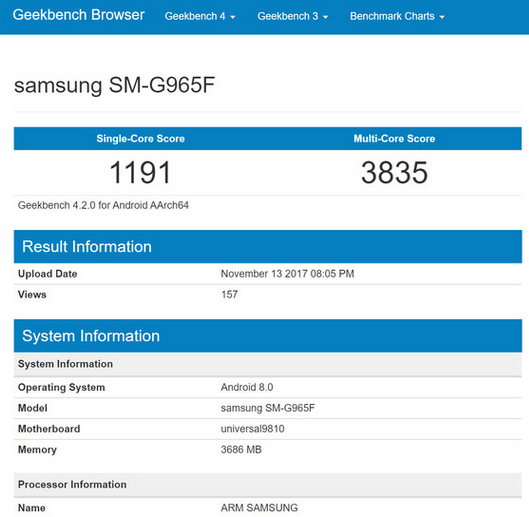
Task: Select the Operating System label
Action: (x=61, y=387)
